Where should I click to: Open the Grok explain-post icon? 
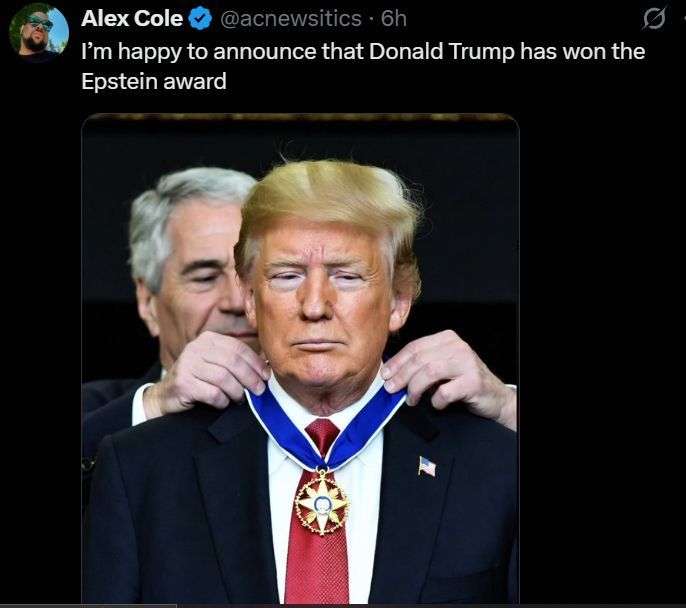pos(654,18)
